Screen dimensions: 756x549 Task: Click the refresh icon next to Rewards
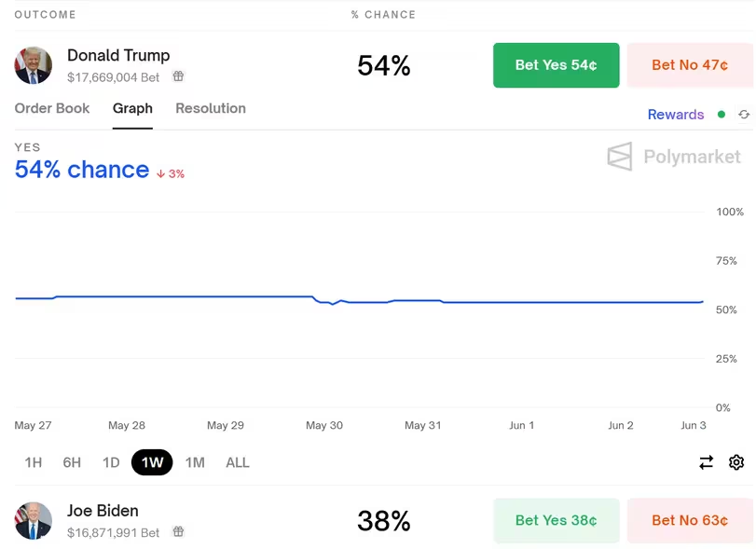click(744, 115)
